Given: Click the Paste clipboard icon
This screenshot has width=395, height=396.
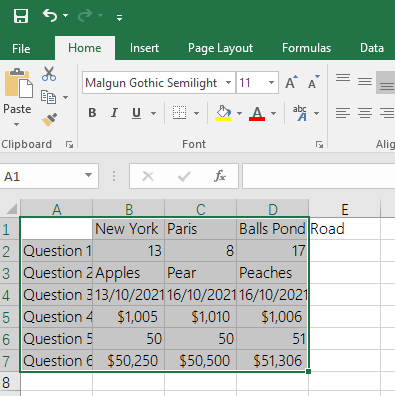Looking at the screenshot, I should 18,83.
